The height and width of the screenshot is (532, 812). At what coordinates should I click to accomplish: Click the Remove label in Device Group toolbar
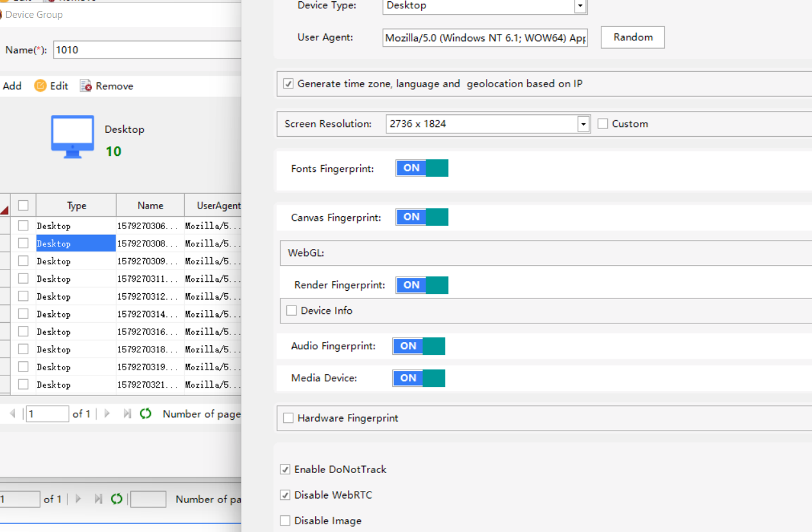pyautogui.click(x=114, y=86)
